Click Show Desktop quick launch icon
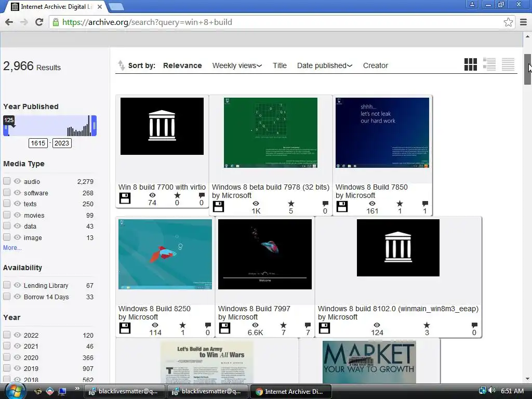This screenshot has width=532, height=399. 62,391
